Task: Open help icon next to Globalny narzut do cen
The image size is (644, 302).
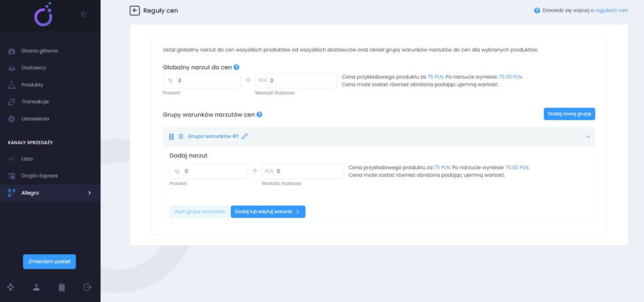Action: 236,67
